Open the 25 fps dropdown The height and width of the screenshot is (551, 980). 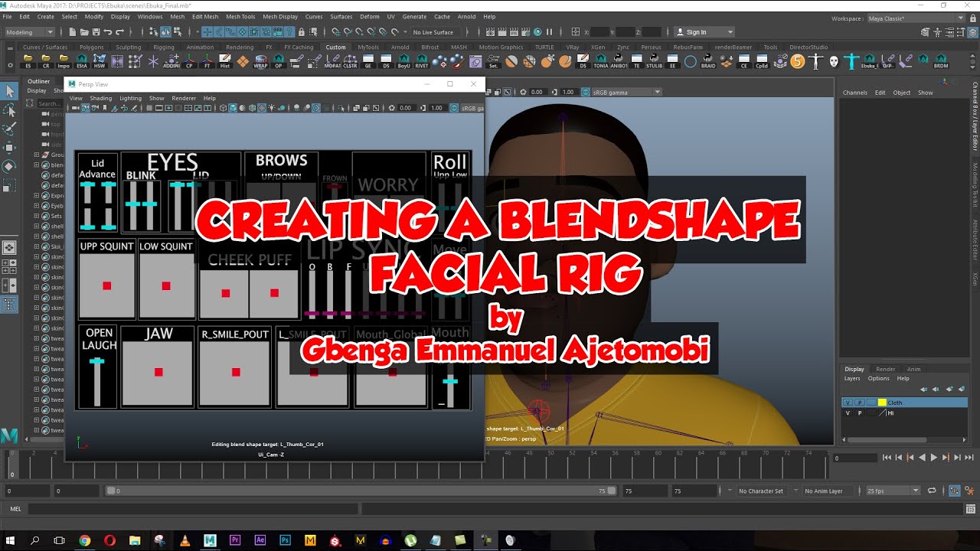tap(892, 491)
